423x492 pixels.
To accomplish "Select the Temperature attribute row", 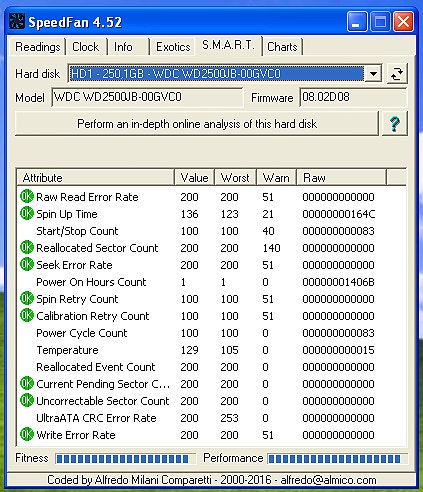I will tap(211, 350).
